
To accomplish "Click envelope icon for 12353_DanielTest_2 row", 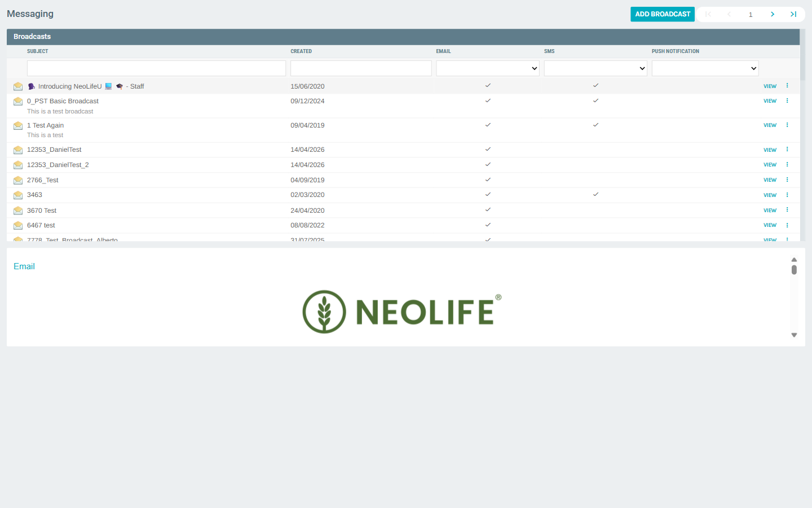I will [x=18, y=165].
